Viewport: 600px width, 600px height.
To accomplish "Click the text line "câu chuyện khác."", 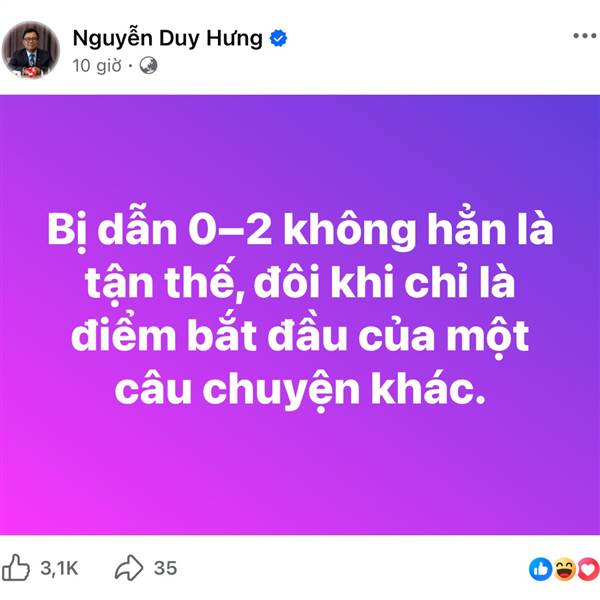I will [x=300, y=390].
